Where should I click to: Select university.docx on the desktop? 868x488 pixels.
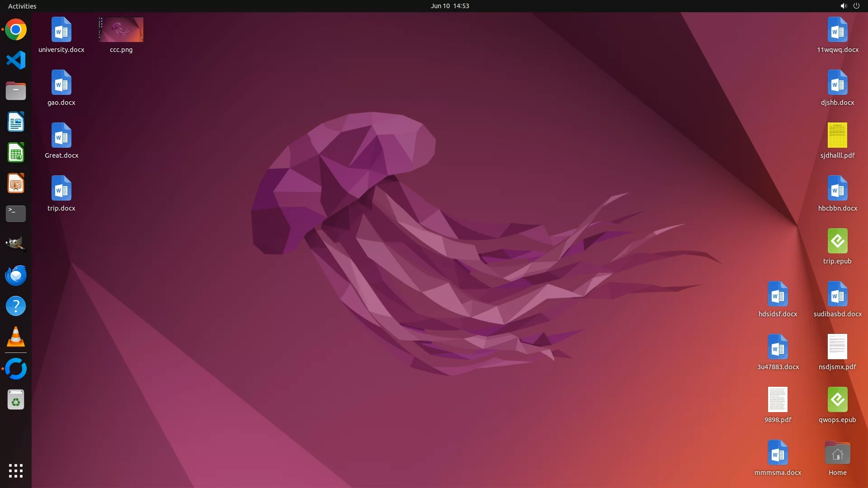coord(61,30)
